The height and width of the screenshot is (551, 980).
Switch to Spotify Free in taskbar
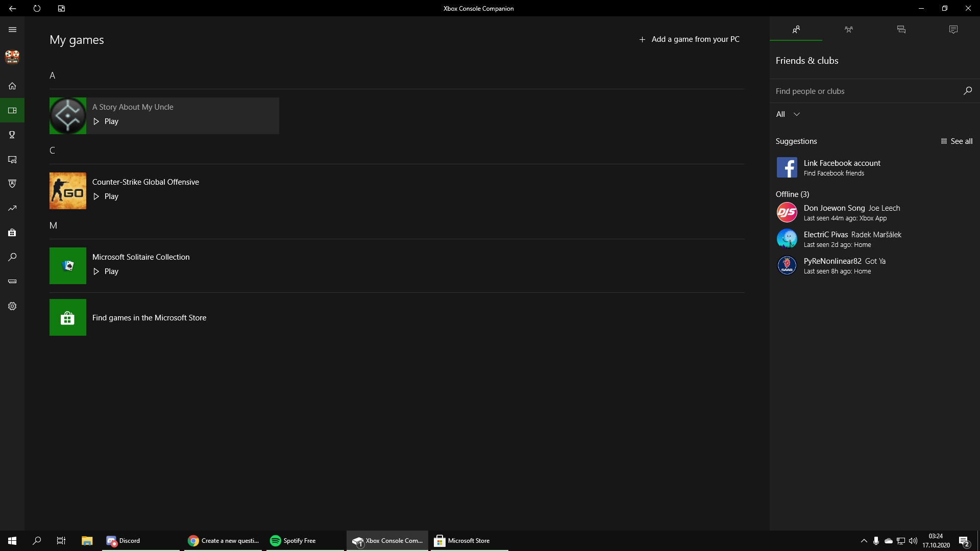tap(305, 541)
